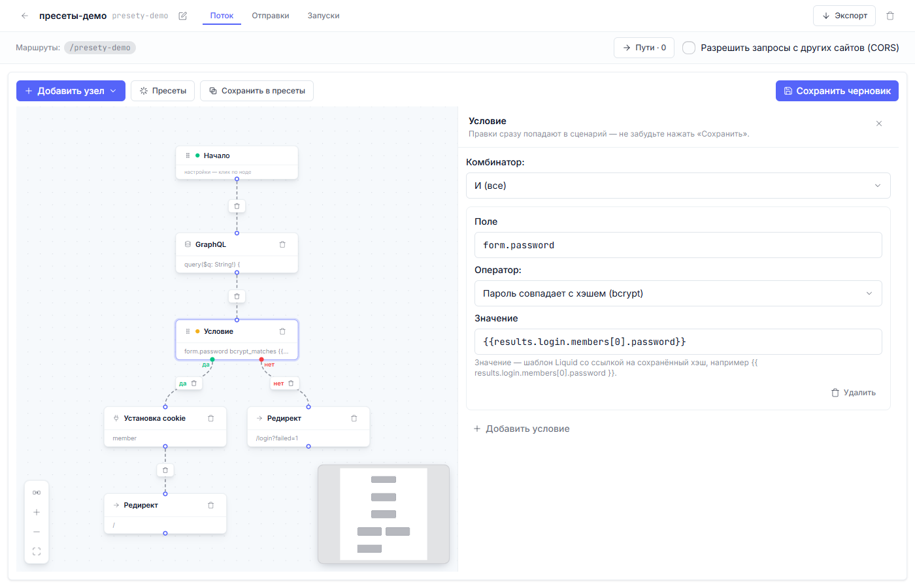Switch to the Запуски tab
Screen dimensions: 915x588
324,16
